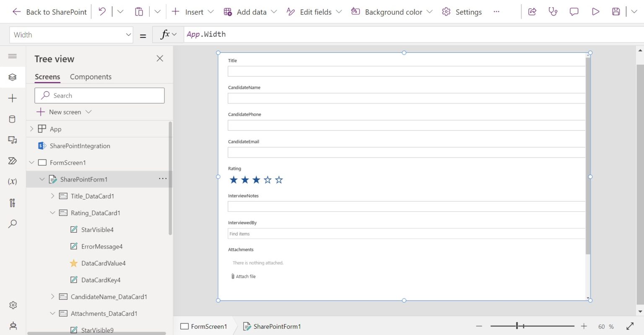
Task: Open the Comments panel
Action: coord(574,11)
